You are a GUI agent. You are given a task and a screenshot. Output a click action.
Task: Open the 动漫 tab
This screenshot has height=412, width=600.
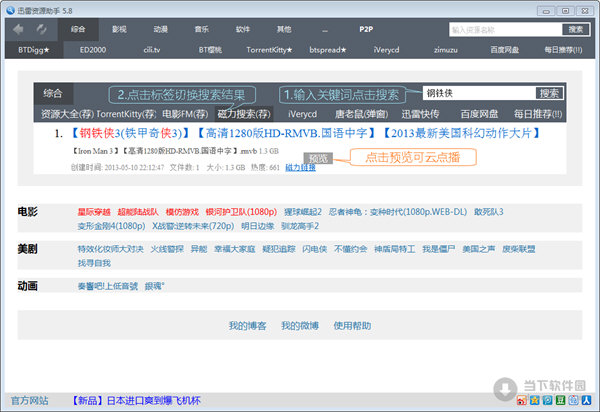point(161,29)
